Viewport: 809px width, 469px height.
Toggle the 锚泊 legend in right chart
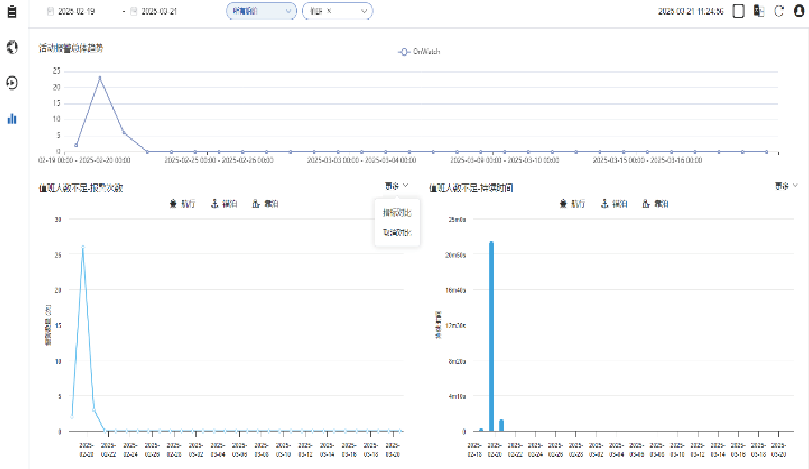tap(613, 203)
